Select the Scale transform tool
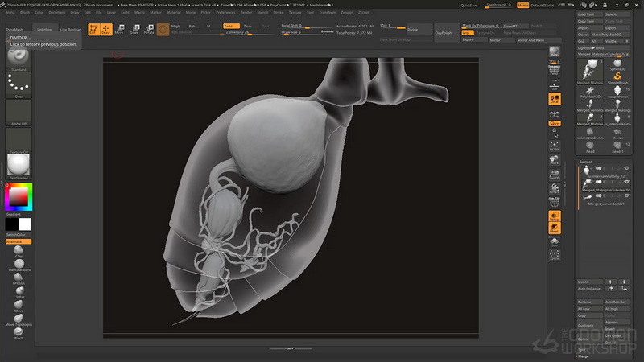The width and height of the screenshot is (644, 362). pyautogui.click(x=134, y=29)
